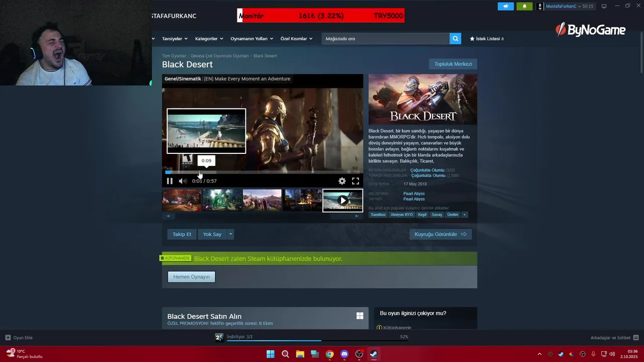Screen dimensions: 644x362
Task: Open Pearl Abyss publisher link
Action: (414, 199)
